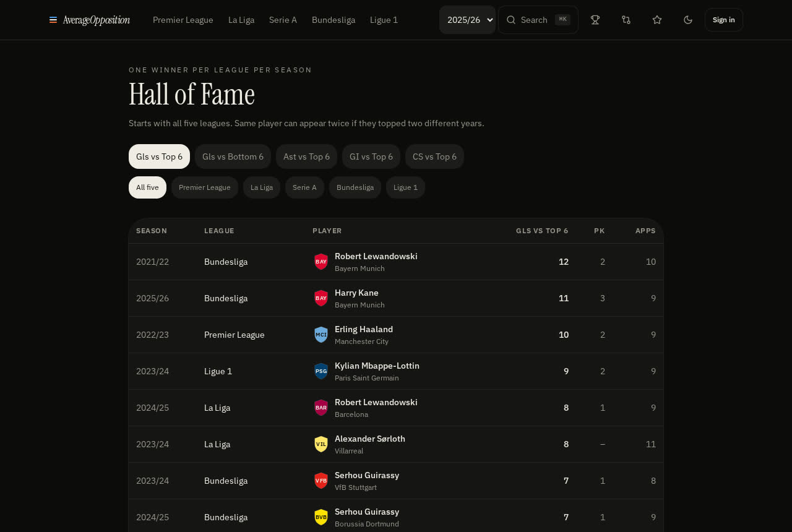Click the Sign in button
The image size is (792, 532).
tap(724, 20)
